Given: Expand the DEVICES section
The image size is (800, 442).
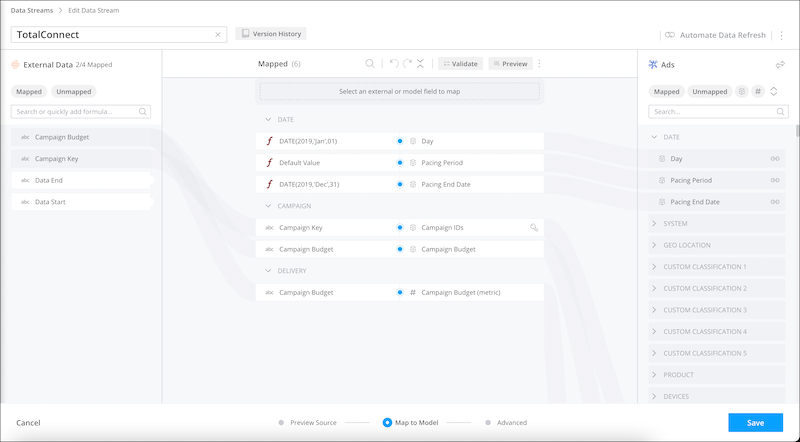Looking at the screenshot, I should (717, 396).
